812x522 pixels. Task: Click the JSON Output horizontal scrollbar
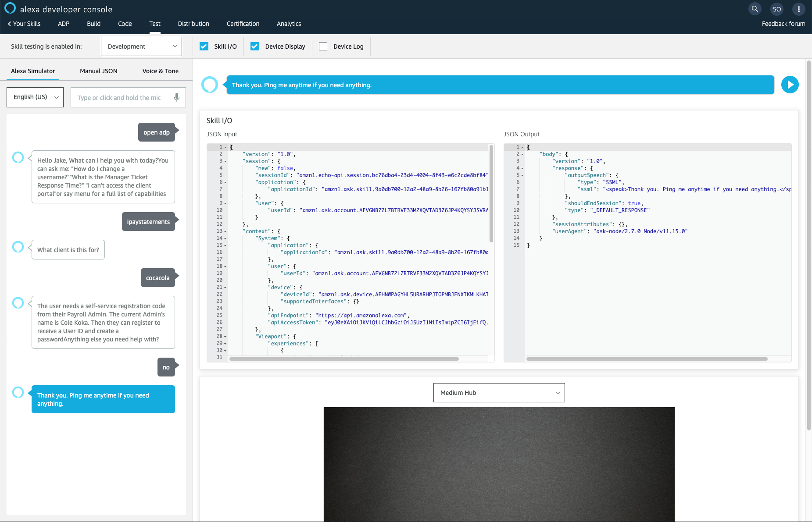[647, 359]
